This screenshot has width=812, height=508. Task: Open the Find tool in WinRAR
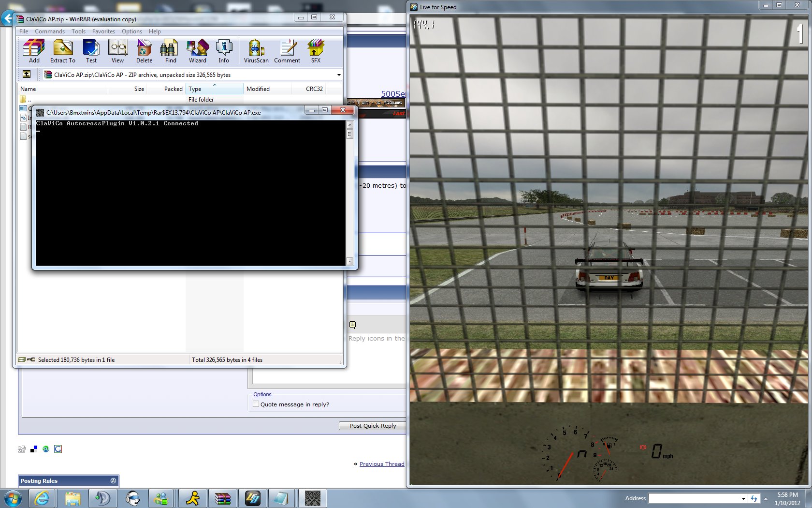(171, 51)
